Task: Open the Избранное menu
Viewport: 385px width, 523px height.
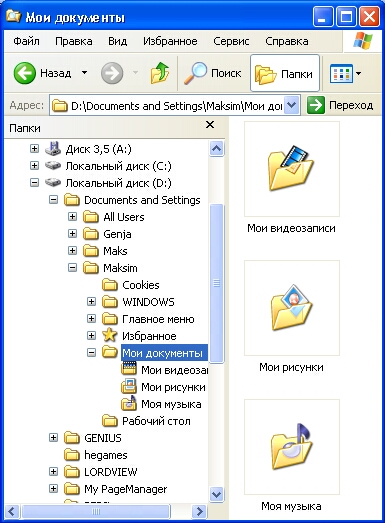Action: 170,41
